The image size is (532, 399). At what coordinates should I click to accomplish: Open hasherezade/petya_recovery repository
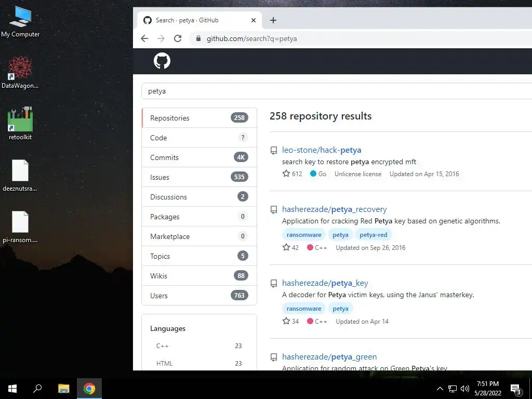click(334, 209)
